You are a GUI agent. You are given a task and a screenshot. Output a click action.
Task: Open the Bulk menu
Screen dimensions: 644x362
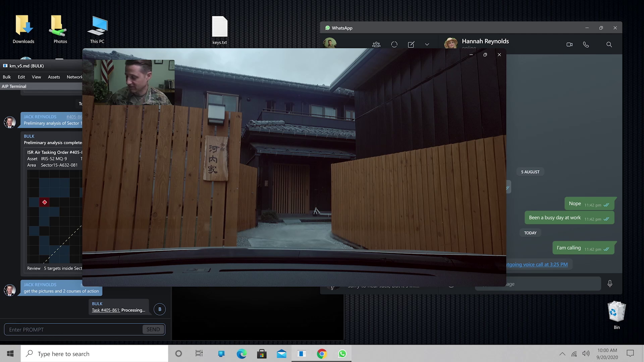7,77
